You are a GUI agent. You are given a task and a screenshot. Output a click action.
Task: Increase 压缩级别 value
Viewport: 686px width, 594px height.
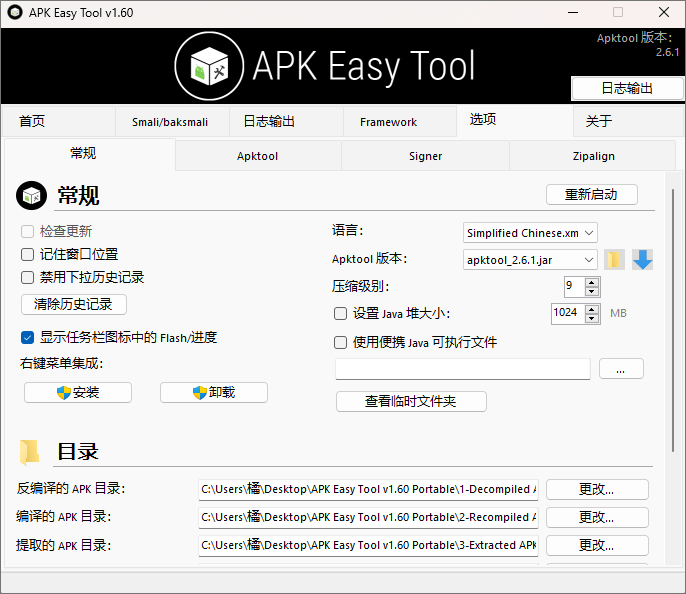point(592,283)
